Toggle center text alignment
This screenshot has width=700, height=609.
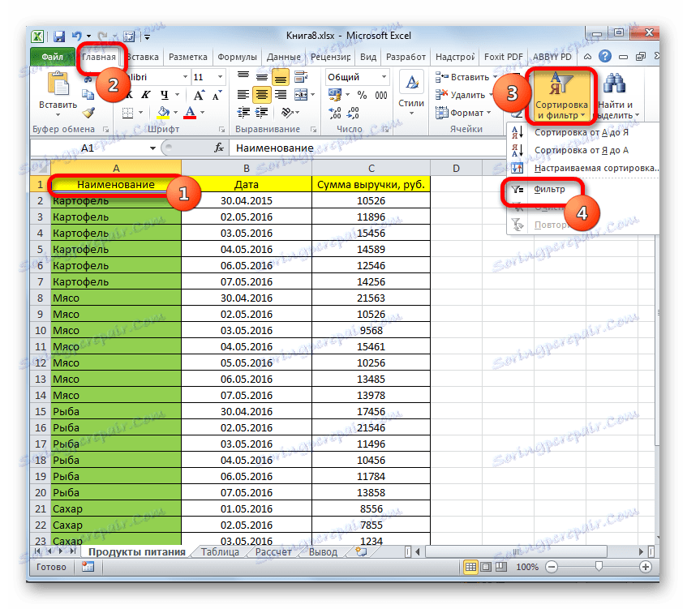tap(262, 95)
